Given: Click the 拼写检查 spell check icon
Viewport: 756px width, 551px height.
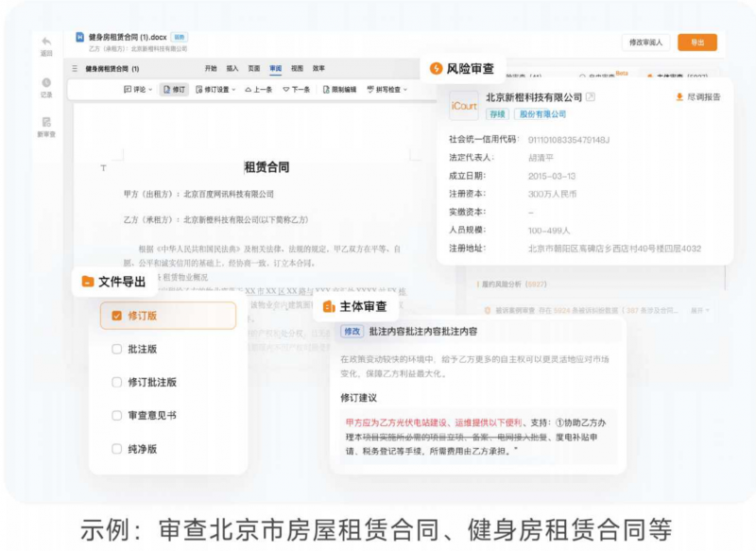Looking at the screenshot, I should (x=370, y=89).
